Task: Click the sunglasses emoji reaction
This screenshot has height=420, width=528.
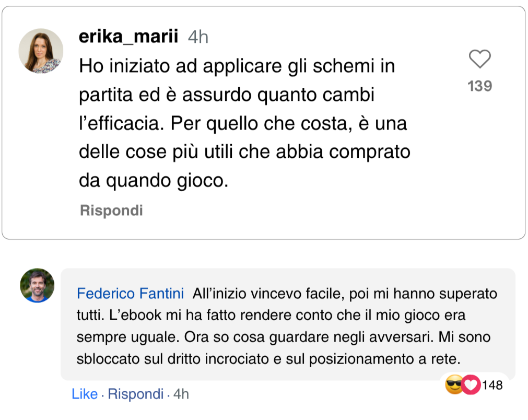Action: point(453,386)
